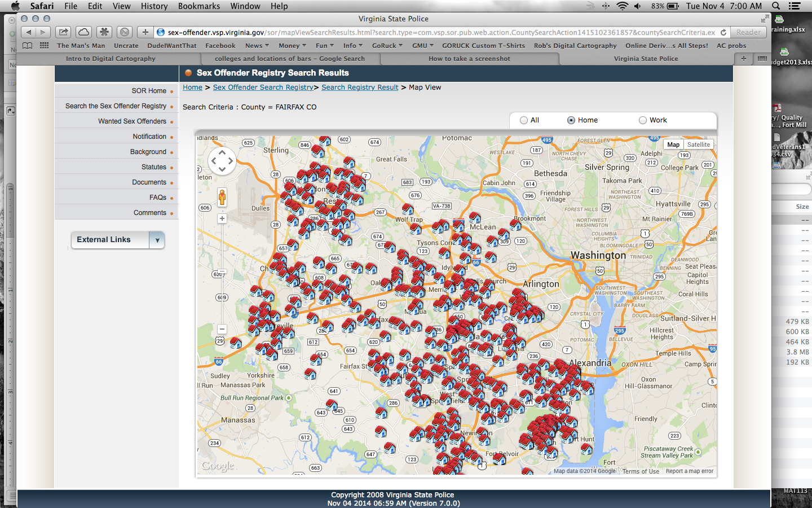Zoom in the map with plus button
The width and height of the screenshot is (812, 508).
(222, 218)
